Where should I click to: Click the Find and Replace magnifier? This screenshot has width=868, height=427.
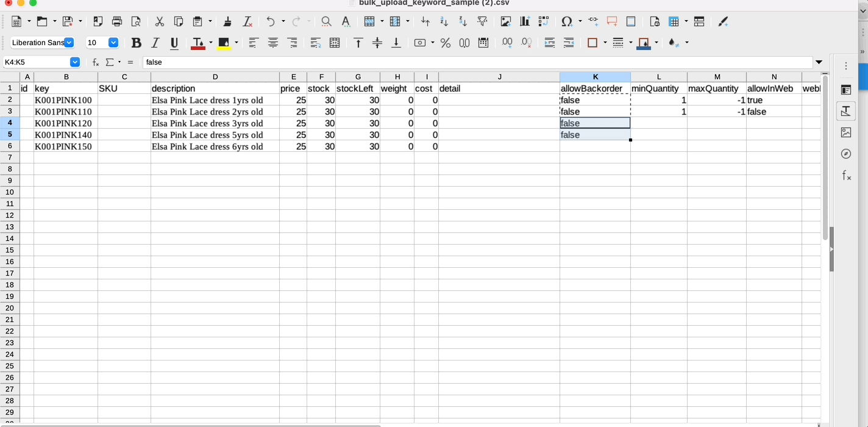click(x=325, y=21)
